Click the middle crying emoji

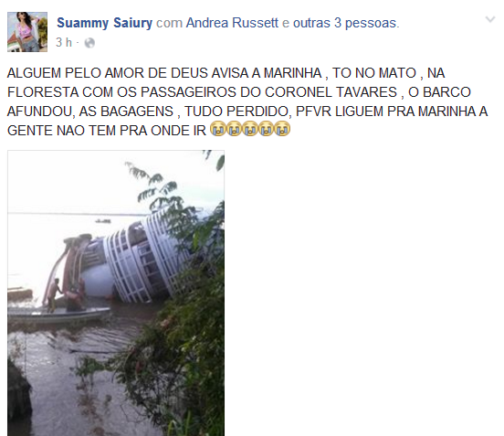[250, 129]
